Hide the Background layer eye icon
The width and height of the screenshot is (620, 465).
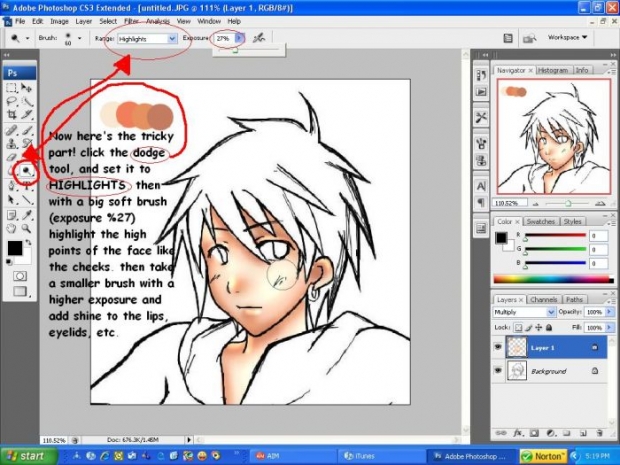(x=498, y=370)
